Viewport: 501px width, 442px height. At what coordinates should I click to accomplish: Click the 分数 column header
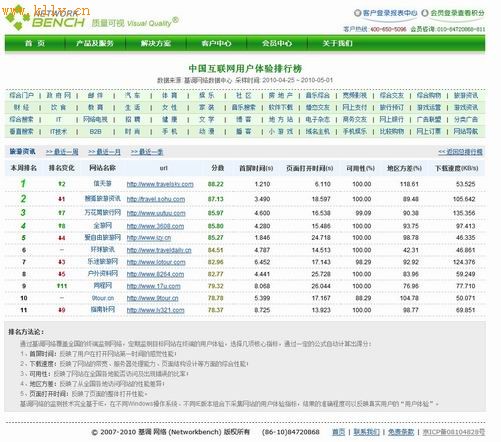[x=218, y=168]
